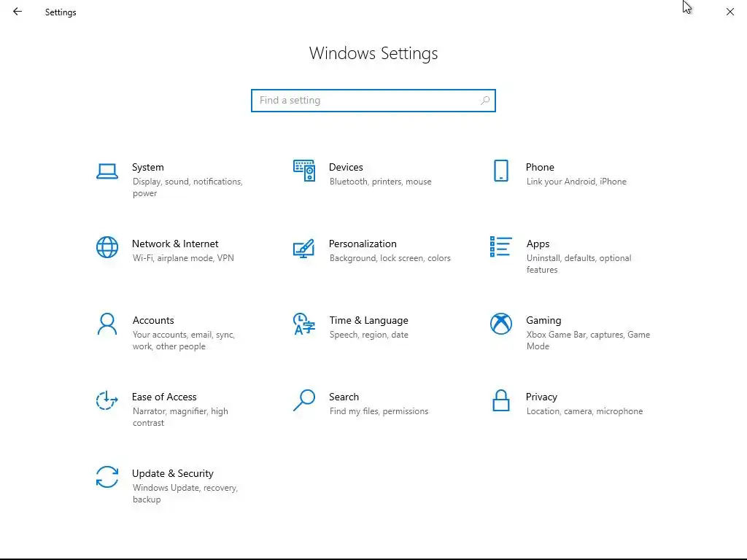Open the Apps list icon
This screenshot has width=747, height=560.
(500, 246)
